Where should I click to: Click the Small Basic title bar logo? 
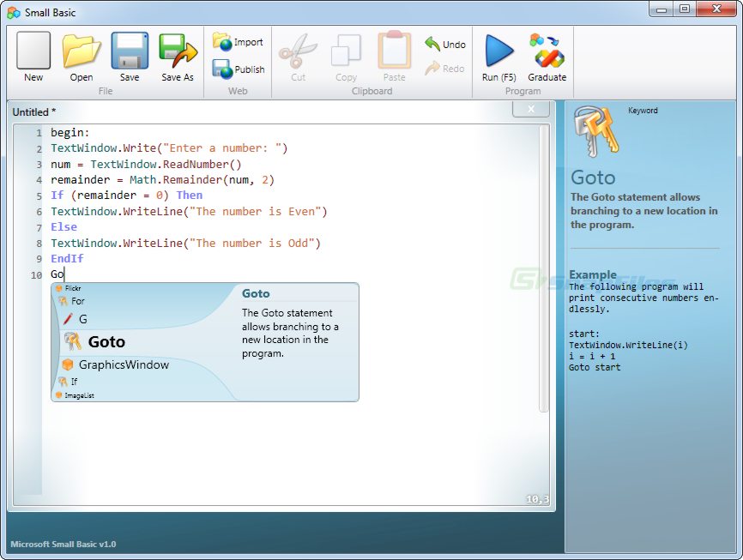[14, 12]
